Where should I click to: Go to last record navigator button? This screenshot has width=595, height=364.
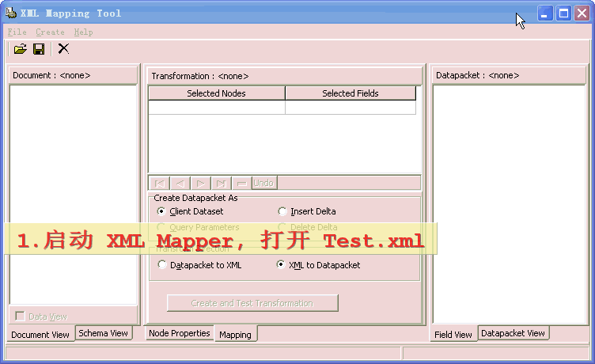(222, 184)
